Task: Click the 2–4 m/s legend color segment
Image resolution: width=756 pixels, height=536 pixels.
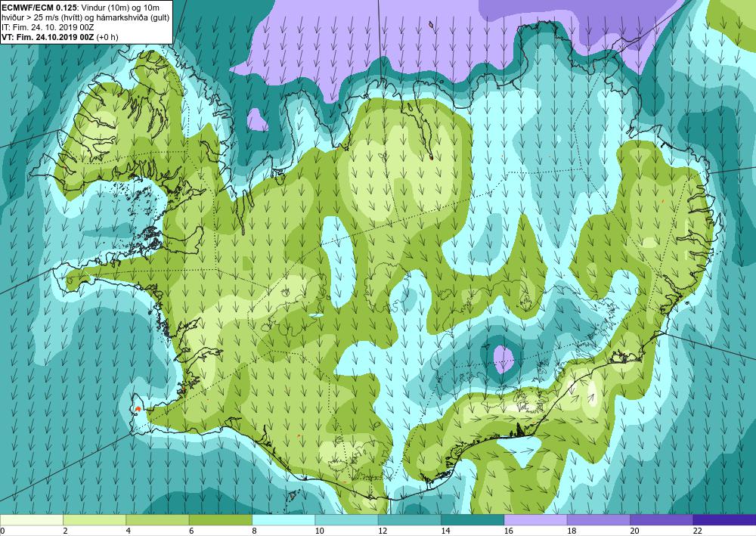Action: pyautogui.click(x=94, y=519)
